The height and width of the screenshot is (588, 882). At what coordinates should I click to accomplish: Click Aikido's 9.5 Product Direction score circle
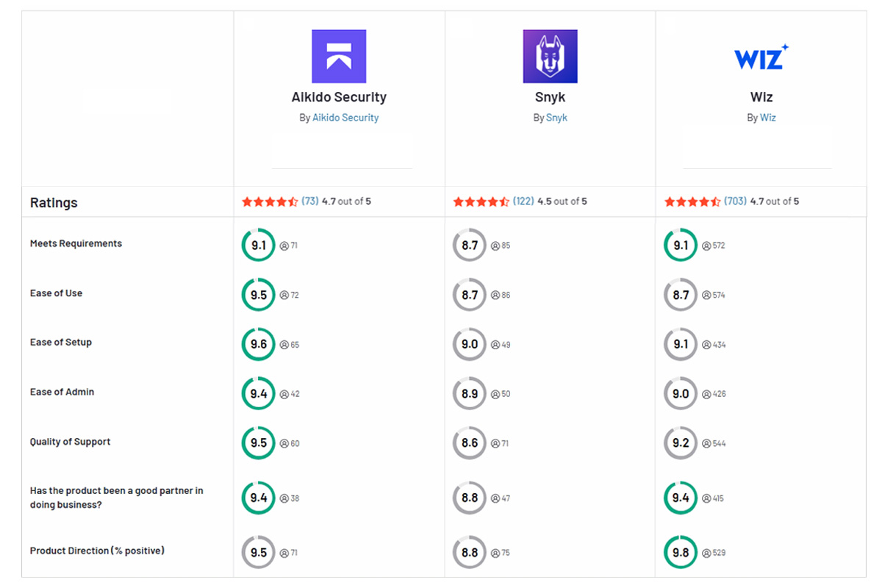pos(259,552)
